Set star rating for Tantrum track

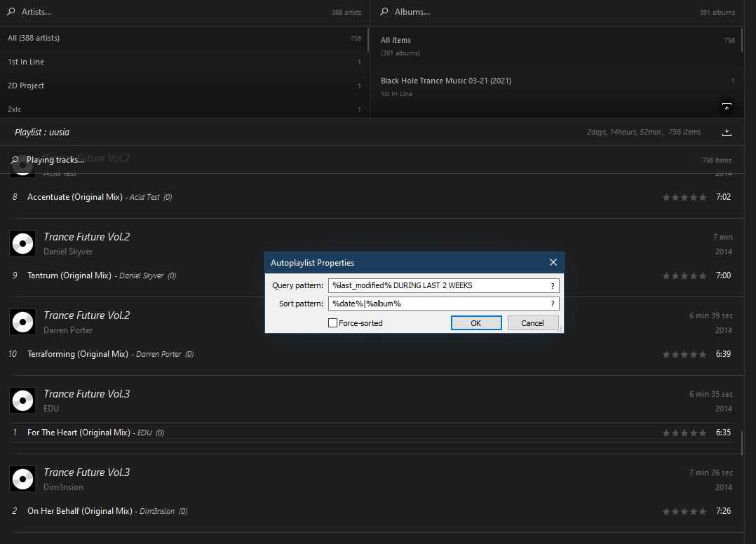(684, 276)
